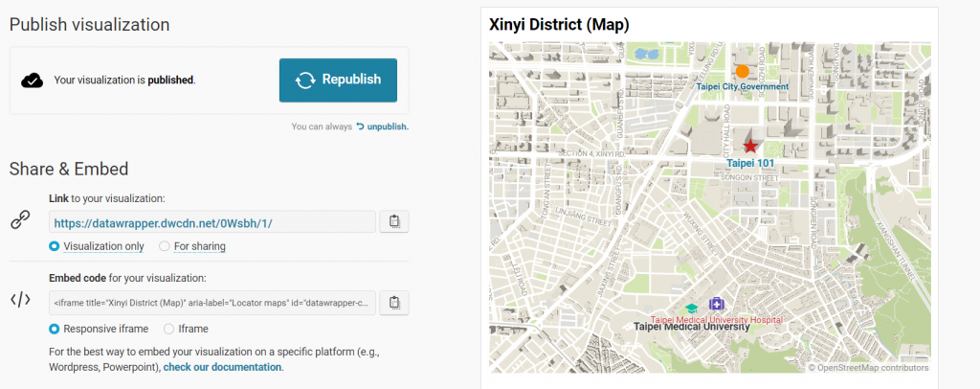980x389 pixels.
Task: Click the iframe embed code field
Action: (212, 303)
